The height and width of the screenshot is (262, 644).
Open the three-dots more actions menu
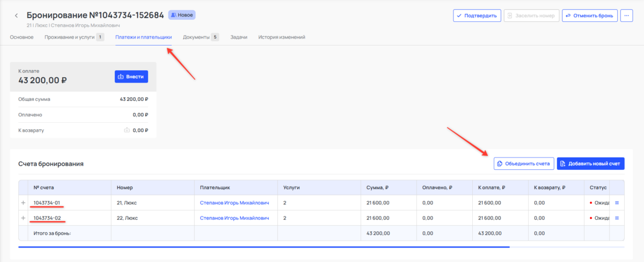pyautogui.click(x=627, y=16)
